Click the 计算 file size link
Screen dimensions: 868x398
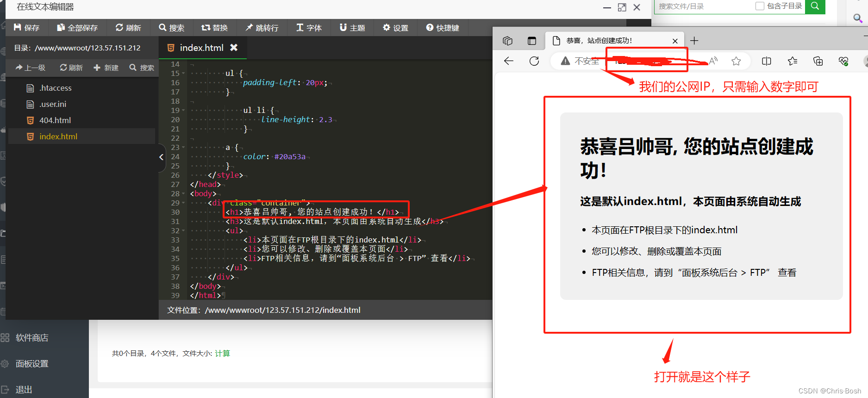tap(222, 353)
